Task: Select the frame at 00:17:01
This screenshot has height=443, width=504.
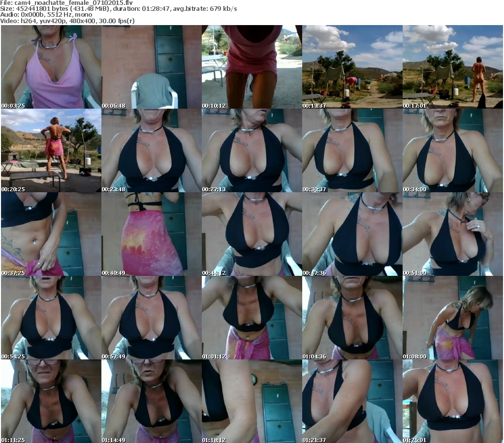Action: 453,67
